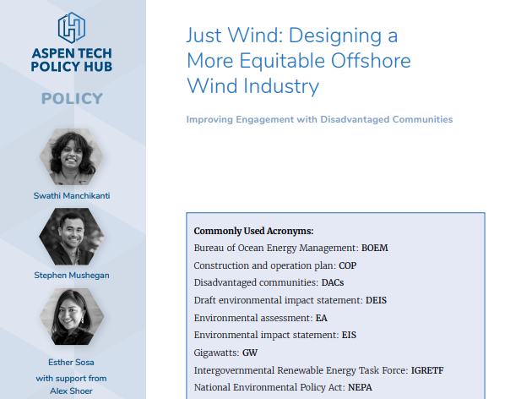This screenshot has height=399, width=532.
Task: Click the title line 'More Equitable Offshore'
Action: coord(299,61)
